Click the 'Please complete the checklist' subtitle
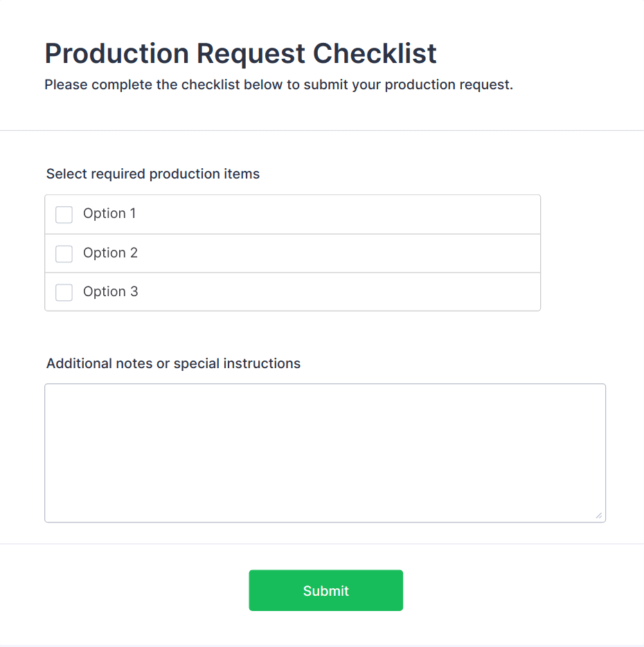 278,86
